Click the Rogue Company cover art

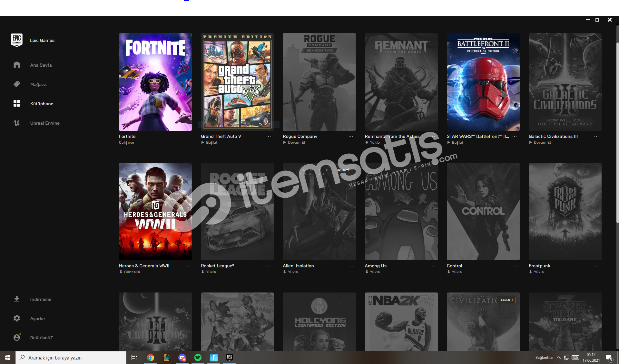[319, 82]
